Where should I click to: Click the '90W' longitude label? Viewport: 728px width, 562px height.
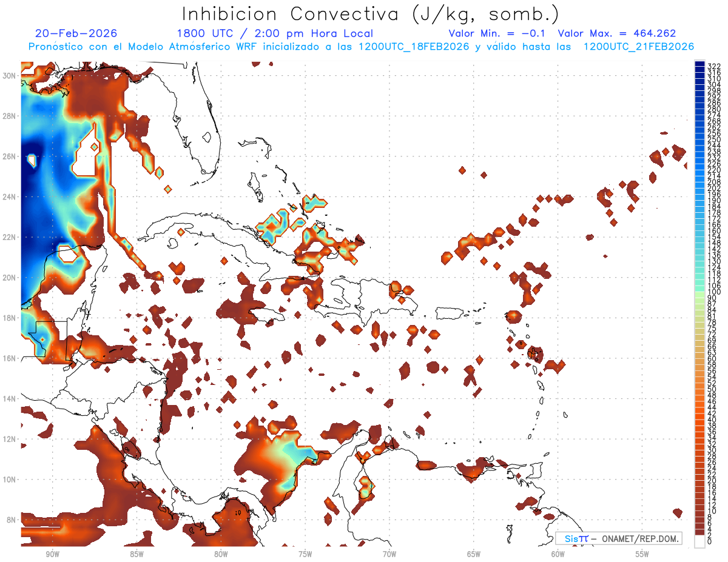pyautogui.click(x=52, y=555)
